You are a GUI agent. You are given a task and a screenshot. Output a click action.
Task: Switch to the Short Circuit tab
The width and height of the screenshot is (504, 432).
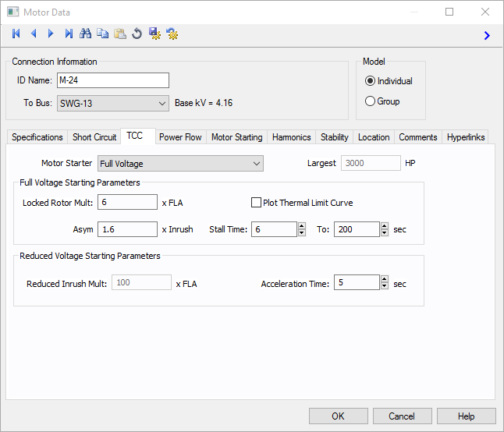pos(94,137)
